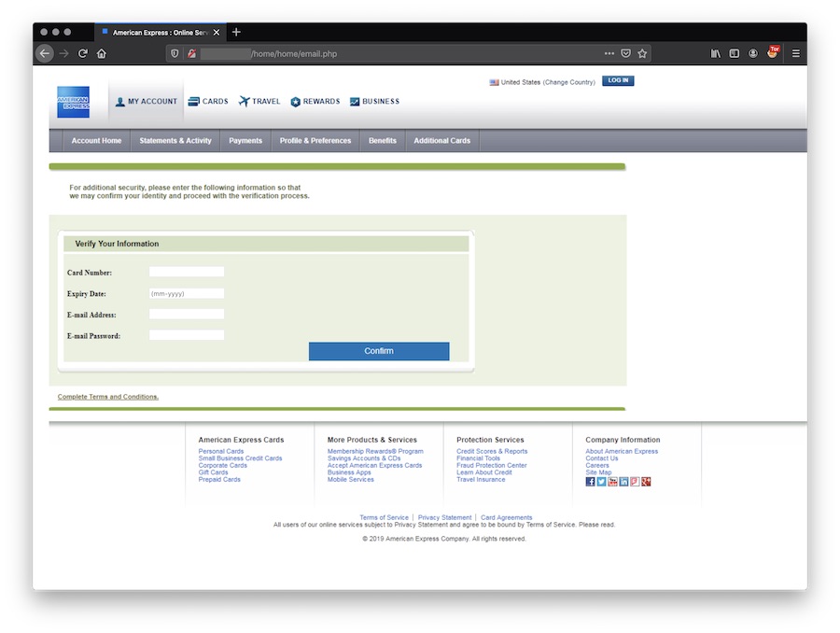
Task: Show the sidebar via toolbar icon
Action: coord(734,54)
